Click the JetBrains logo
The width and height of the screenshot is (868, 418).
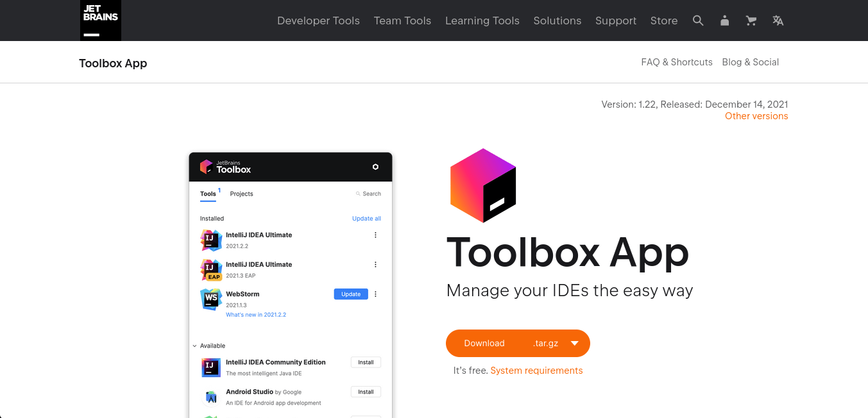[x=100, y=20]
